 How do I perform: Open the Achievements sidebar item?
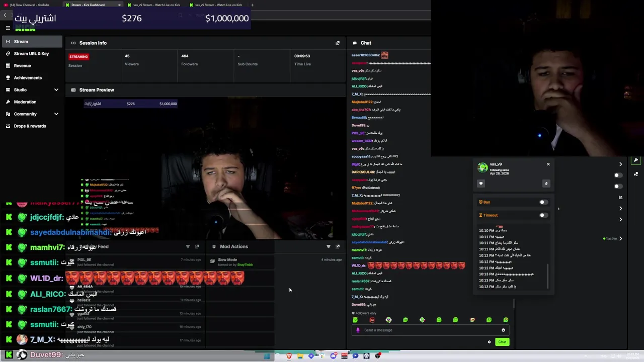[32, 78]
